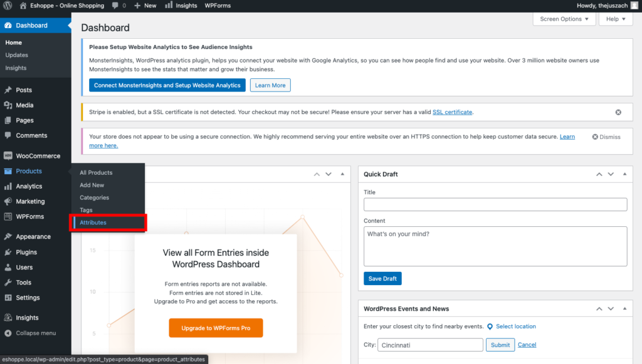Image resolution: width=642 pixels, height=364 pixels.
Task: Click the location pin icon by Select location
Action: 490,326
